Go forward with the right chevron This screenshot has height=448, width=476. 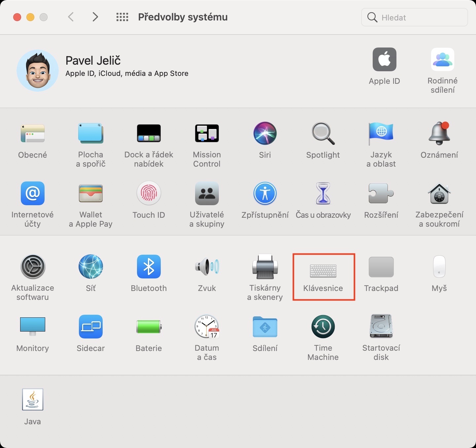click(95, 17)
